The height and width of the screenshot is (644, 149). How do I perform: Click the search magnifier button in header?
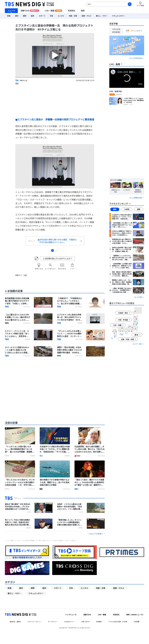pyautogui.click(x=129, y=4)
